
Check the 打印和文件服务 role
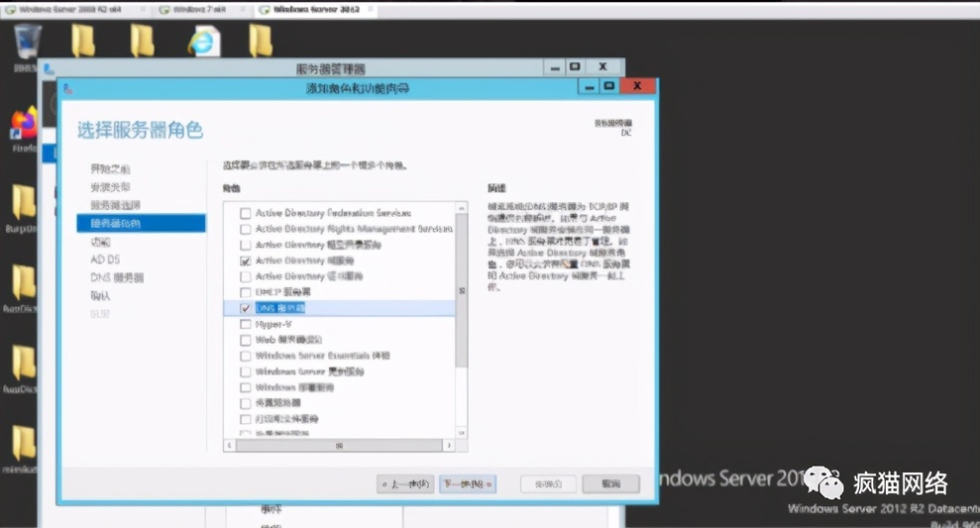coord(246,419)
